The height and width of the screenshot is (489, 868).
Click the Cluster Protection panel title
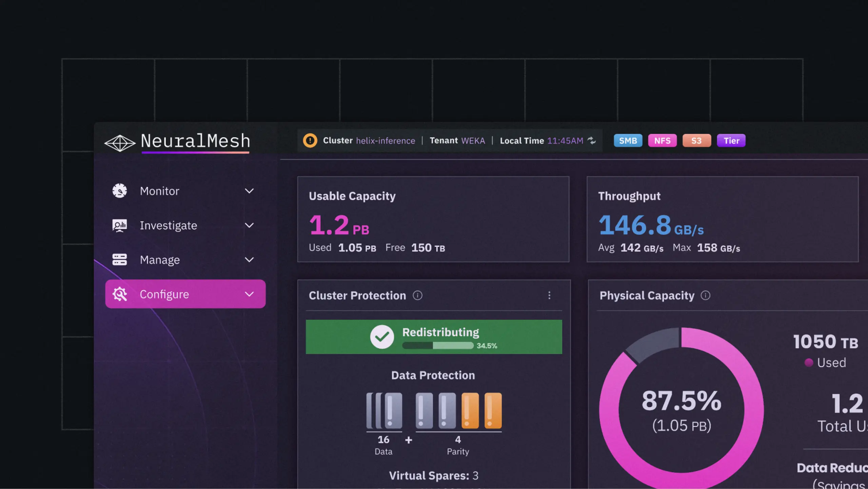click(357, 296)
